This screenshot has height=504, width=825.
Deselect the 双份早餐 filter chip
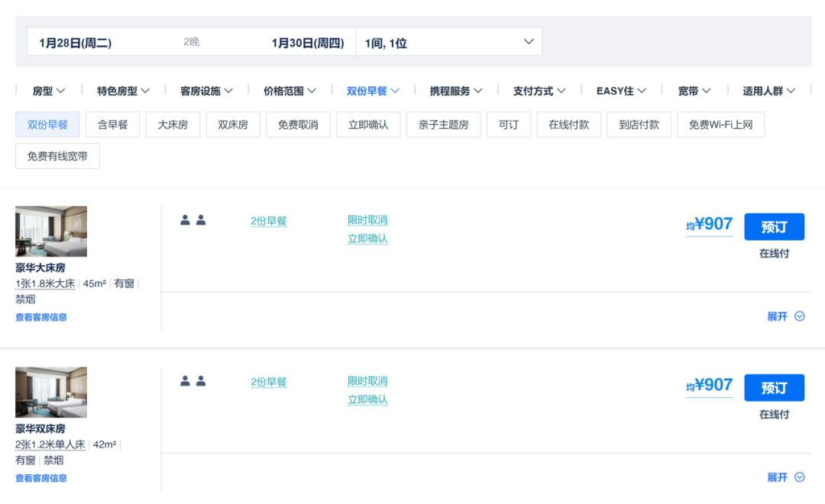pyautogui.click(x=47, y=124)
